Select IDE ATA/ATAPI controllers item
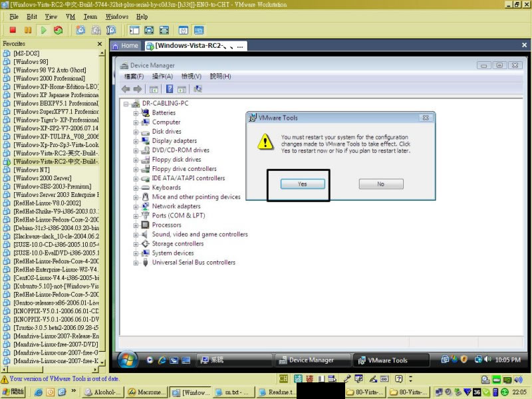 (x=188, y=178)
